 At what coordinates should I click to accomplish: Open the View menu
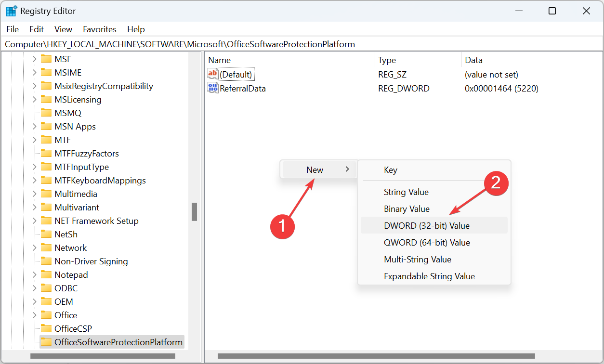(63, 29)
